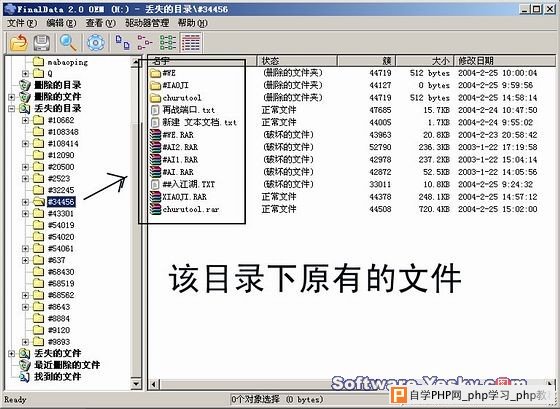Switch to small icons view button

[x=145, y=42]
